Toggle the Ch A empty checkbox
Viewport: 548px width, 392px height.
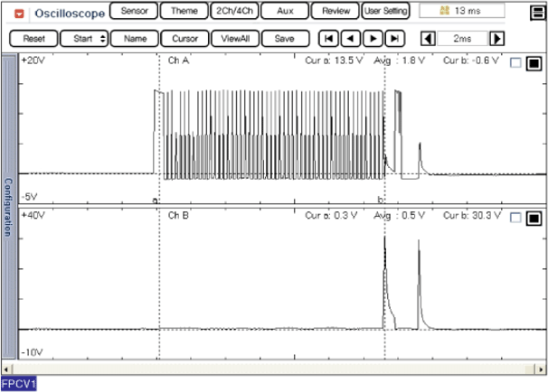[x=515, y=63]
